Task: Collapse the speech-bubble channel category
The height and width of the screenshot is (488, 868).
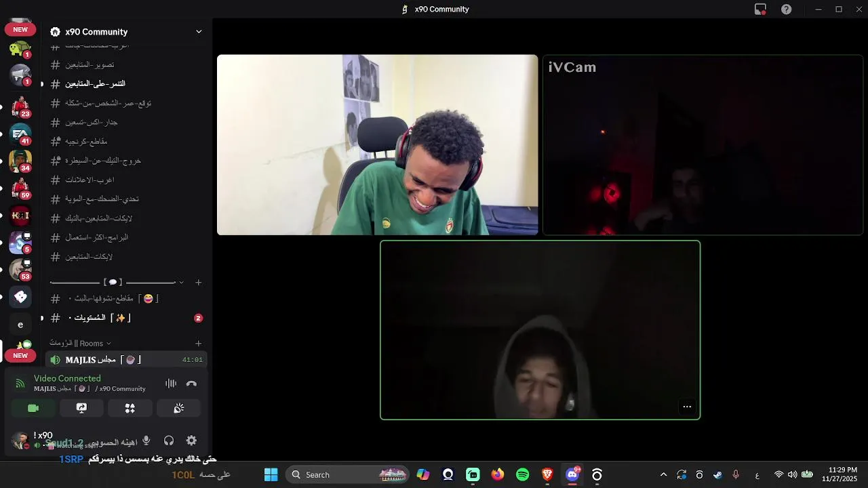Action: pos(117,282)
